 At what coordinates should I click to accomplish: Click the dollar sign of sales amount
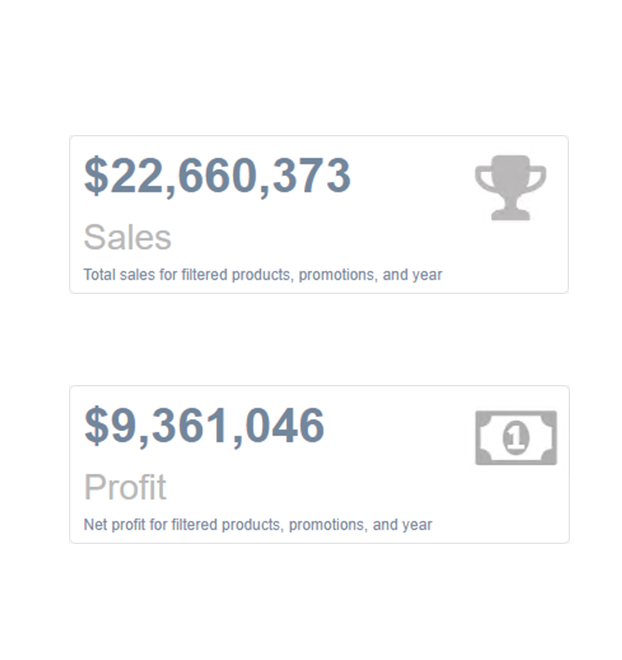click(96, 176)
